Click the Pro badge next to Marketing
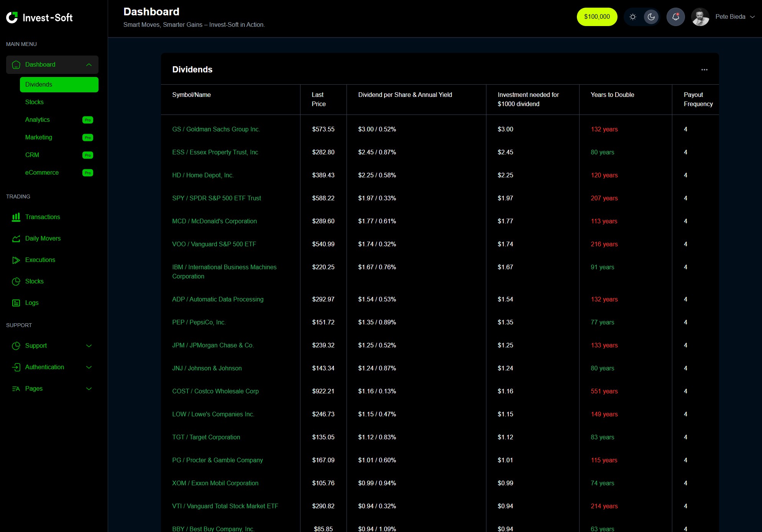762x532 pixels. coord(88,138)
